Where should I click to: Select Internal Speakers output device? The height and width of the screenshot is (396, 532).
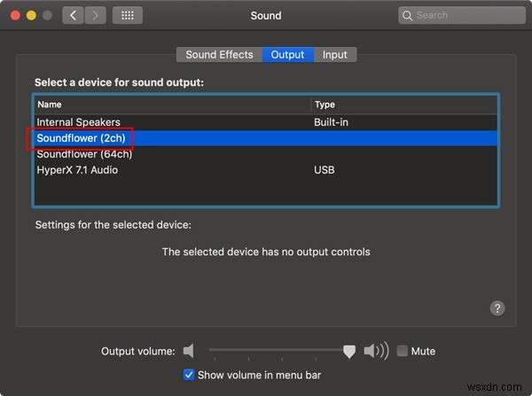coord(79,122)
